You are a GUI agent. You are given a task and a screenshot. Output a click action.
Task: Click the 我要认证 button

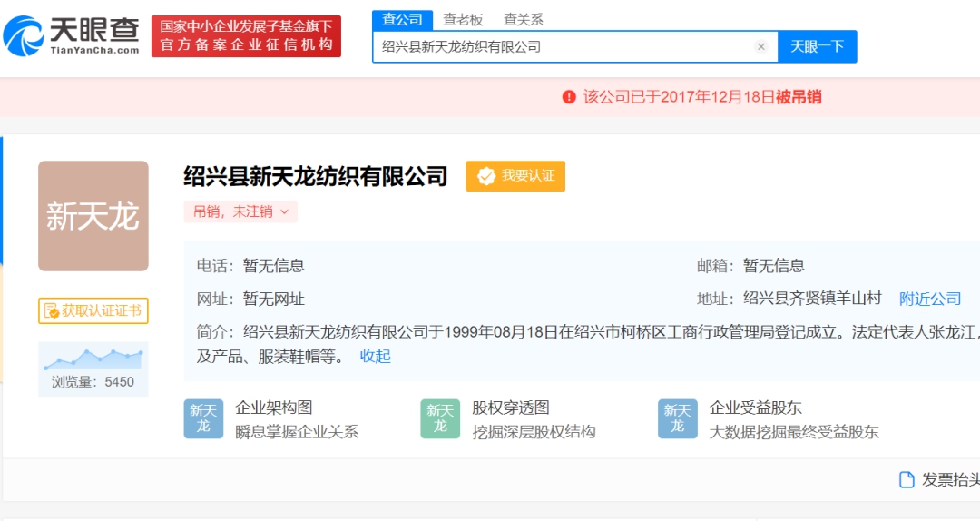(515, 176)
